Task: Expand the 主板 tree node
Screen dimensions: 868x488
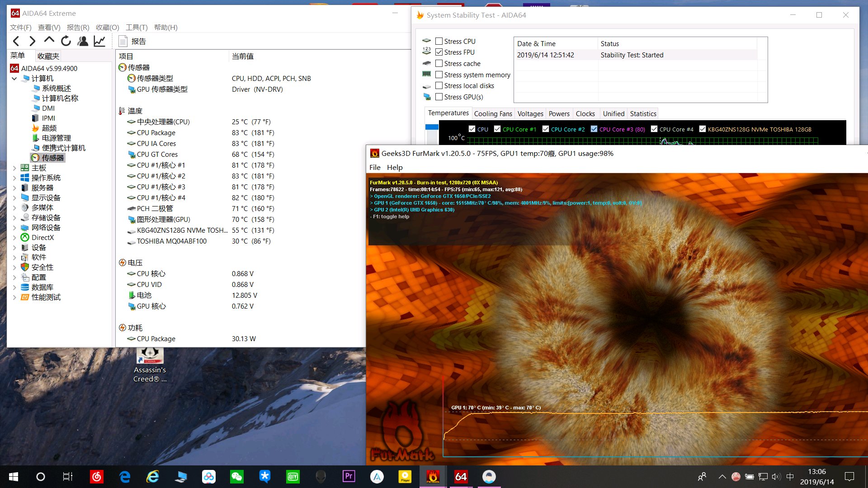Action: (x=14, y=168)
